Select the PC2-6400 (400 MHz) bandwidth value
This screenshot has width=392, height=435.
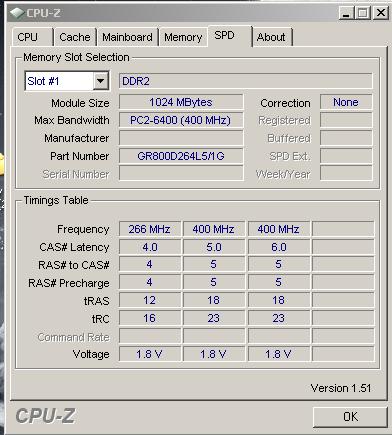pyautogui.click(x=181, y=120)
